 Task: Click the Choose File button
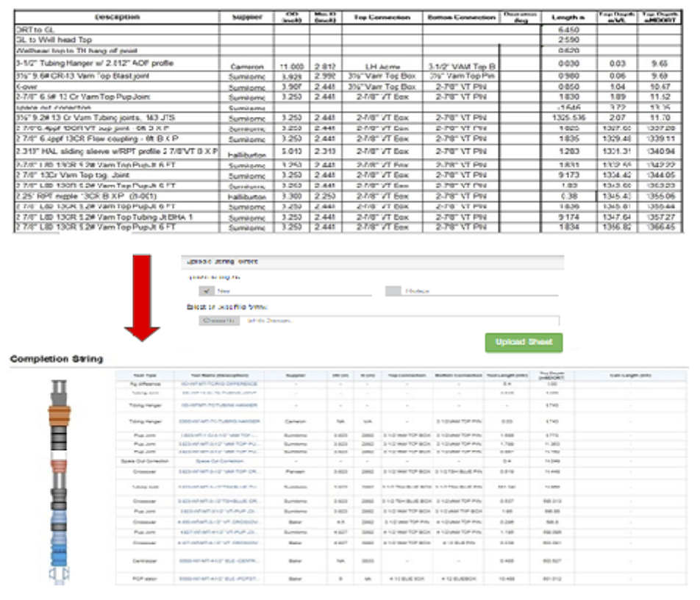[219, 321]
